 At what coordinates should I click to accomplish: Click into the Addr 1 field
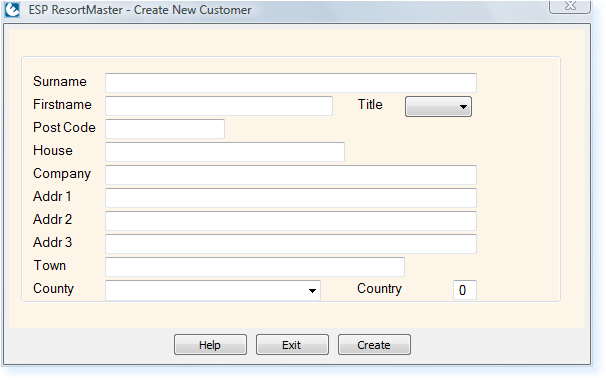[291, 198]
